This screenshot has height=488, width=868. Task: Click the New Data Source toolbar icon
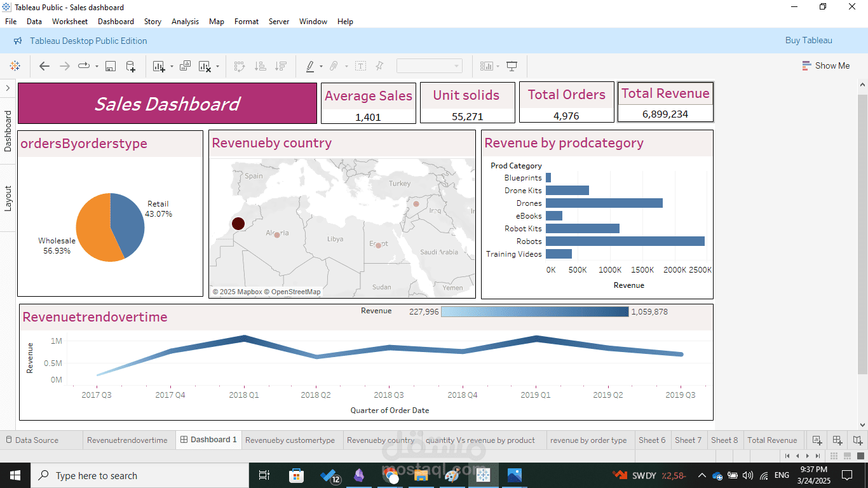130,65
